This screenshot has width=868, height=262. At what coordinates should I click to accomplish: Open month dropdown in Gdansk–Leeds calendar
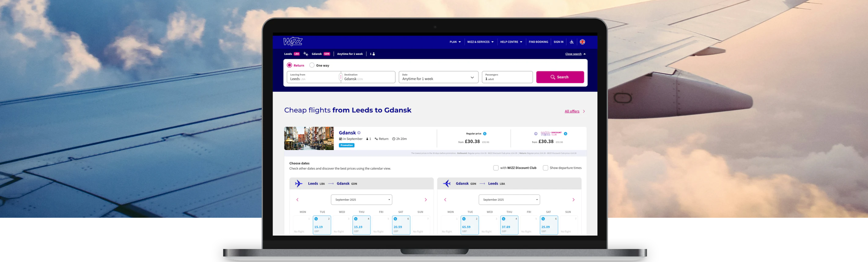509,200
